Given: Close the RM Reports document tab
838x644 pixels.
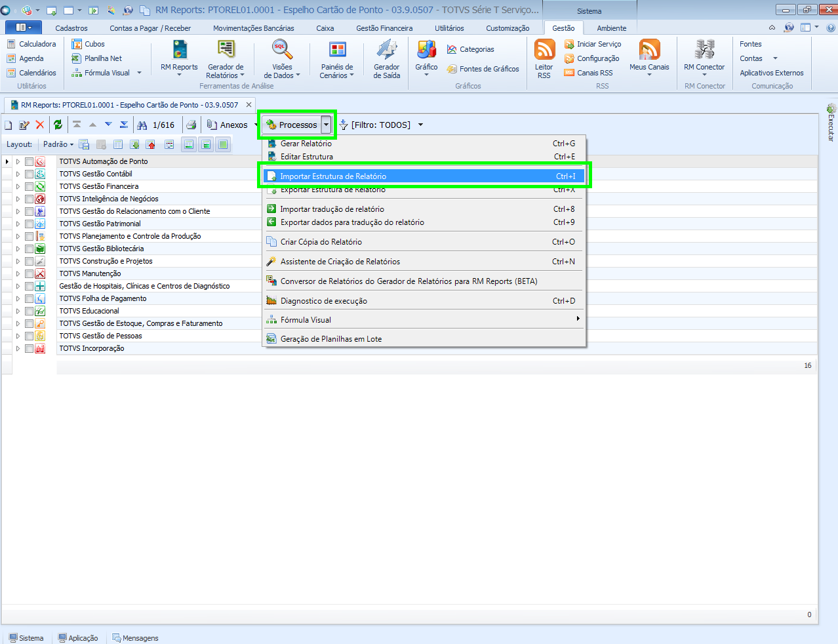Looking at the screenshot, I should pyautogui.click(x=249, y=105).
